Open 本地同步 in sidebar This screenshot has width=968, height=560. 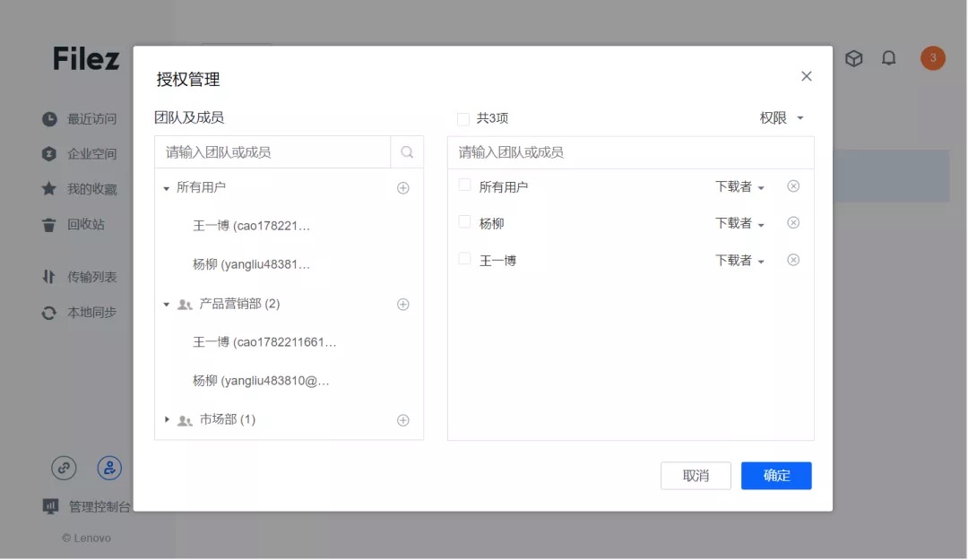click(79, 313)
